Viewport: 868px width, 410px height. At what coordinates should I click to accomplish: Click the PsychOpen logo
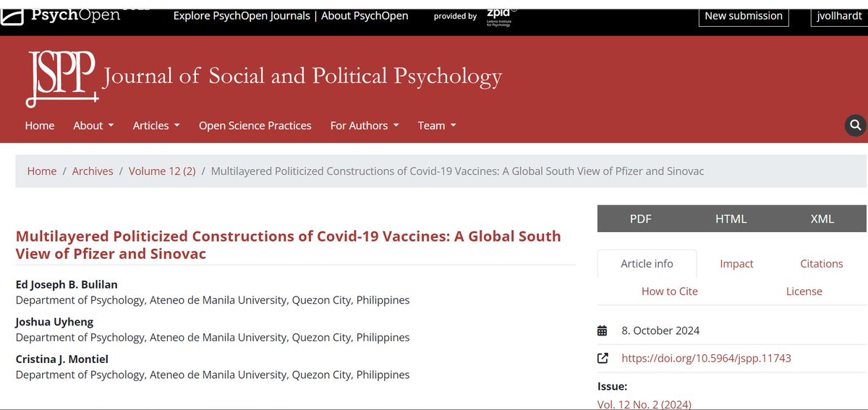coord(61,14)
